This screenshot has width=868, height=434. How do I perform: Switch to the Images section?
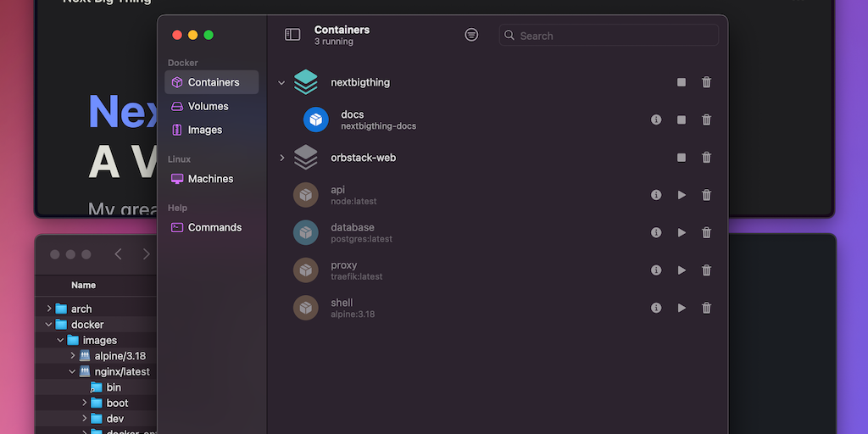pos(204,130)
